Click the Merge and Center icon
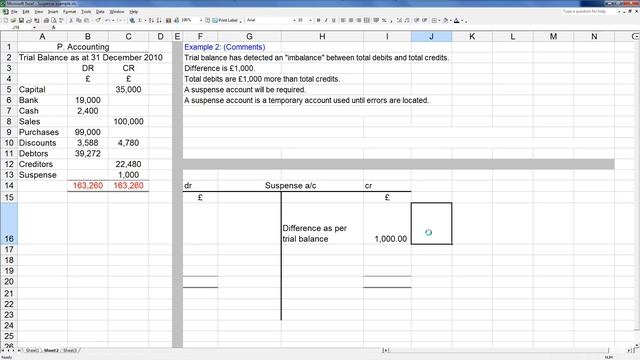 tap(366, 20)
